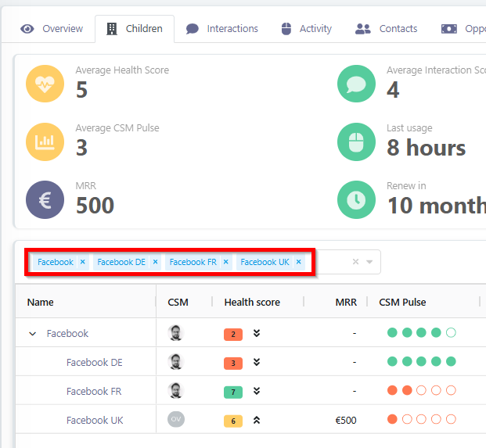Remove the Facebook FR filter tag
Screen dimensions: 486x448
pyautogui.click(x=226, y=263)
